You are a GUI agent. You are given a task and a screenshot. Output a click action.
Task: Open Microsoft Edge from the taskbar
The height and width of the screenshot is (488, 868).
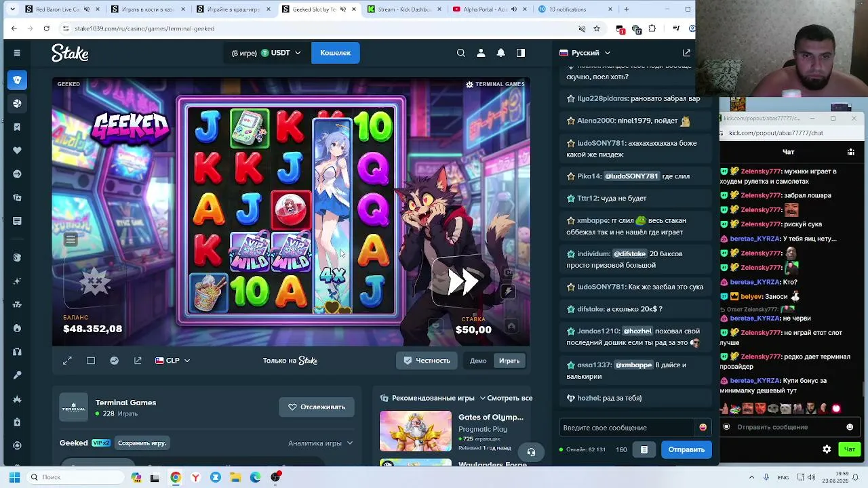(x=255, y=477)
